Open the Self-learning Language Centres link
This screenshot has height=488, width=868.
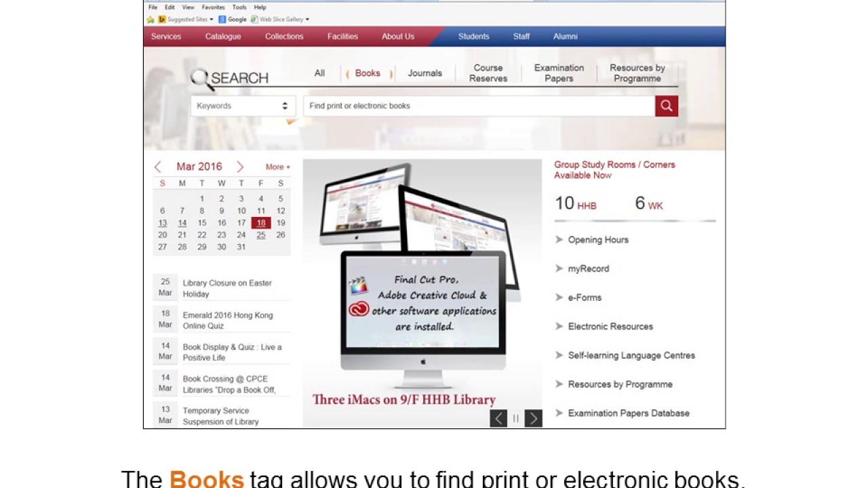pos(631,355)
